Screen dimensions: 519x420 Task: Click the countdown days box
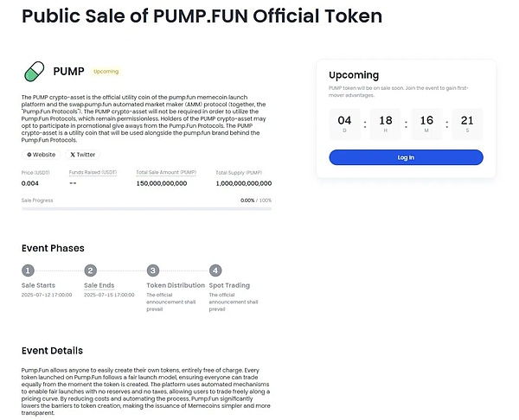pos(344,124)
